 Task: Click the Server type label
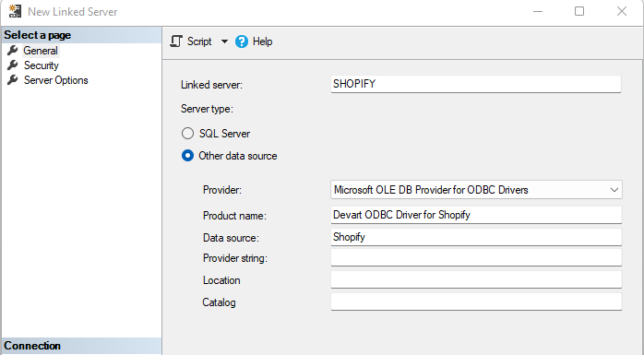tap(207, 109)
